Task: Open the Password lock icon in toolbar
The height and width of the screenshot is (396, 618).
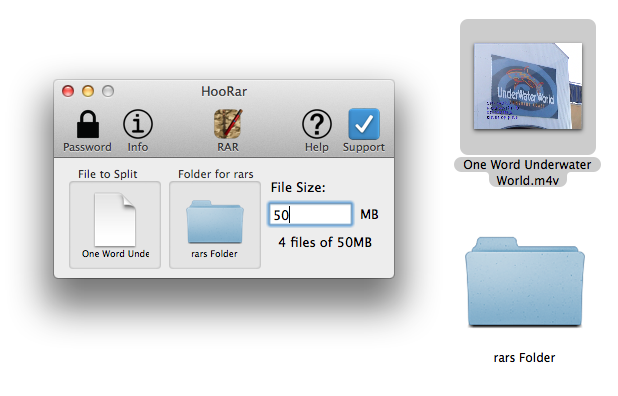Action: tap(88, 125)
